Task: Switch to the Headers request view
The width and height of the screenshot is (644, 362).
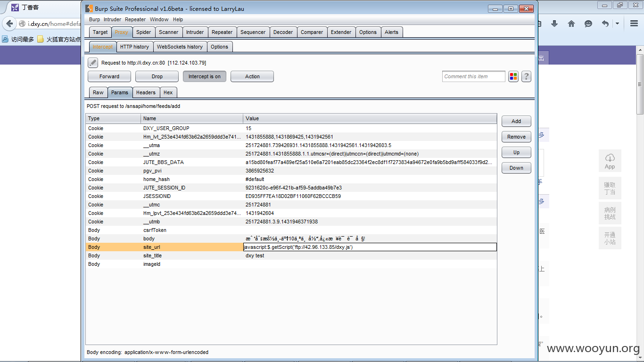Action: pos(146,92)
